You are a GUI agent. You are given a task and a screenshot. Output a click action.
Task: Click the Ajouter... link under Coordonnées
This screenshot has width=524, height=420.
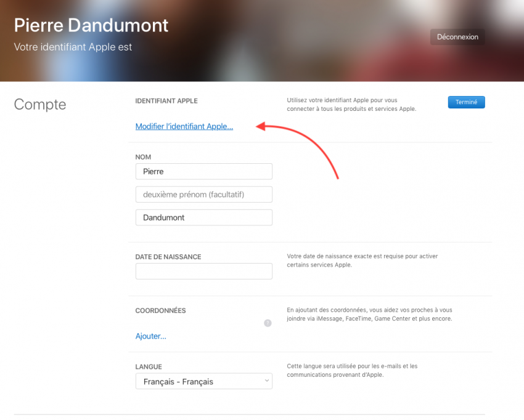pos(150,336)
